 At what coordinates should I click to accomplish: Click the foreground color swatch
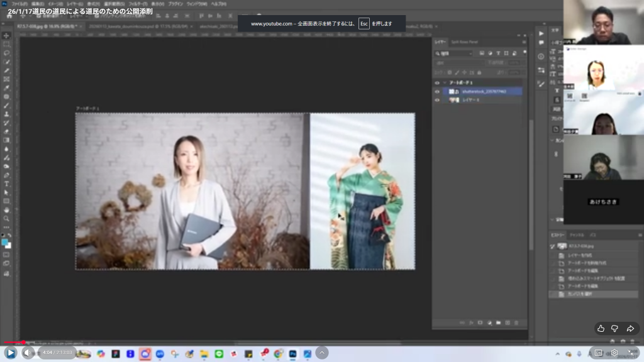(x=6, y=241)
